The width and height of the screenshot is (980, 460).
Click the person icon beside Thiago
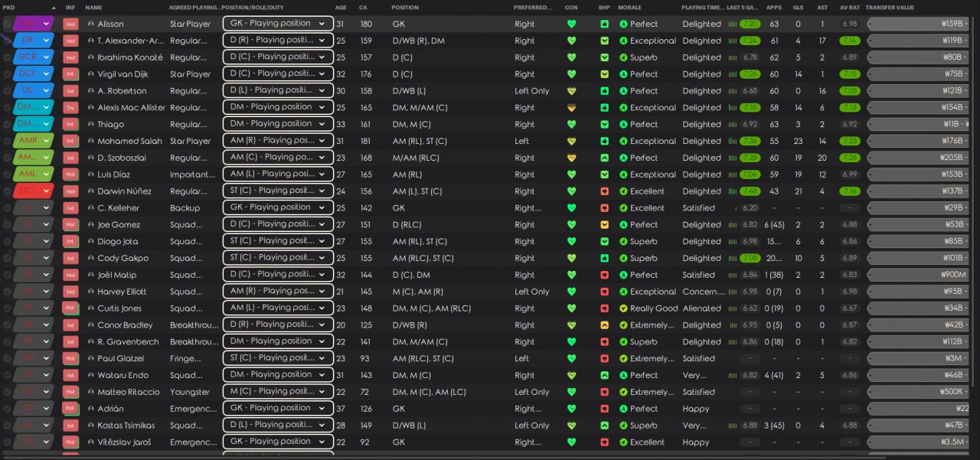(x=92, y=124)
